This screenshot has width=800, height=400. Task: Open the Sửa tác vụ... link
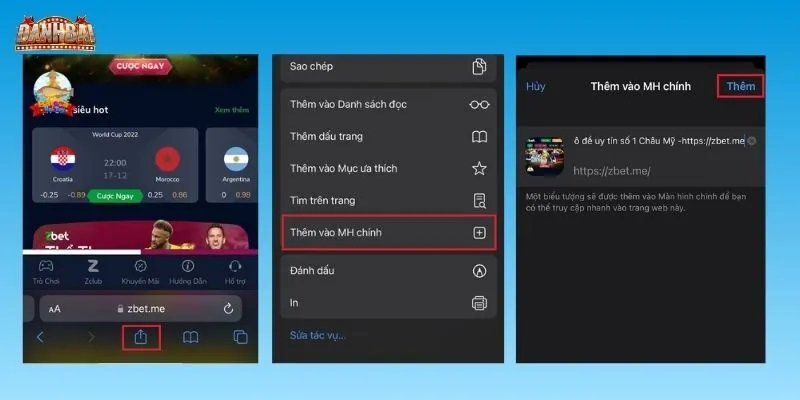tap(318, 336)
